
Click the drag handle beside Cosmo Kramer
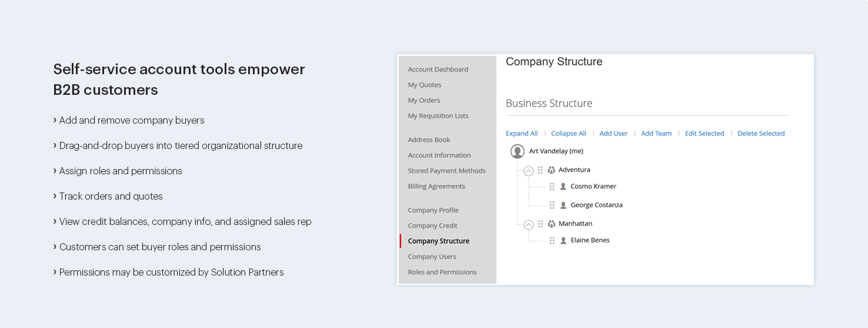pyautogui.click(x=552, y=187)
